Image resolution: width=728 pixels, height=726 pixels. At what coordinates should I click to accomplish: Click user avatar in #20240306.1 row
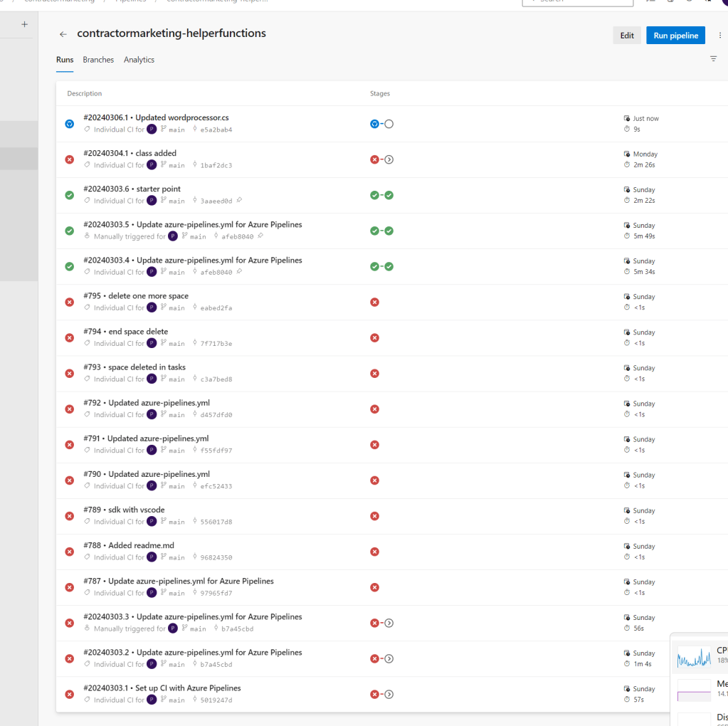coord(152,129)
